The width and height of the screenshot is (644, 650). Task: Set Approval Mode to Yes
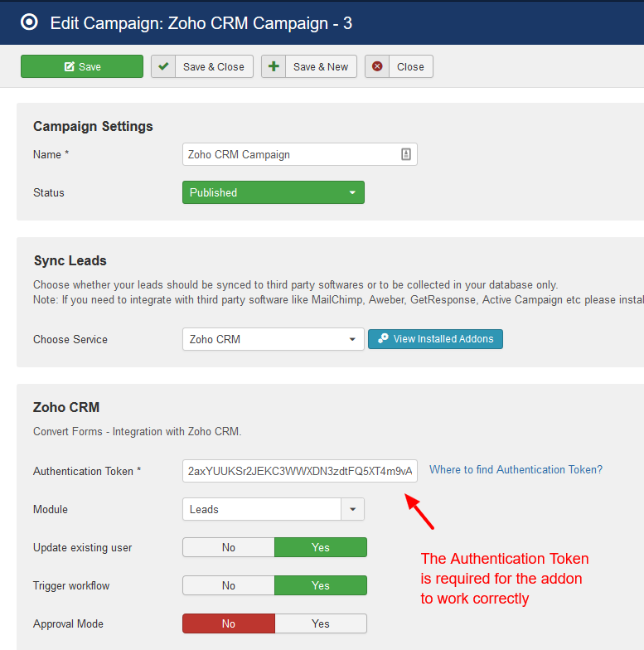click(321, 623)
